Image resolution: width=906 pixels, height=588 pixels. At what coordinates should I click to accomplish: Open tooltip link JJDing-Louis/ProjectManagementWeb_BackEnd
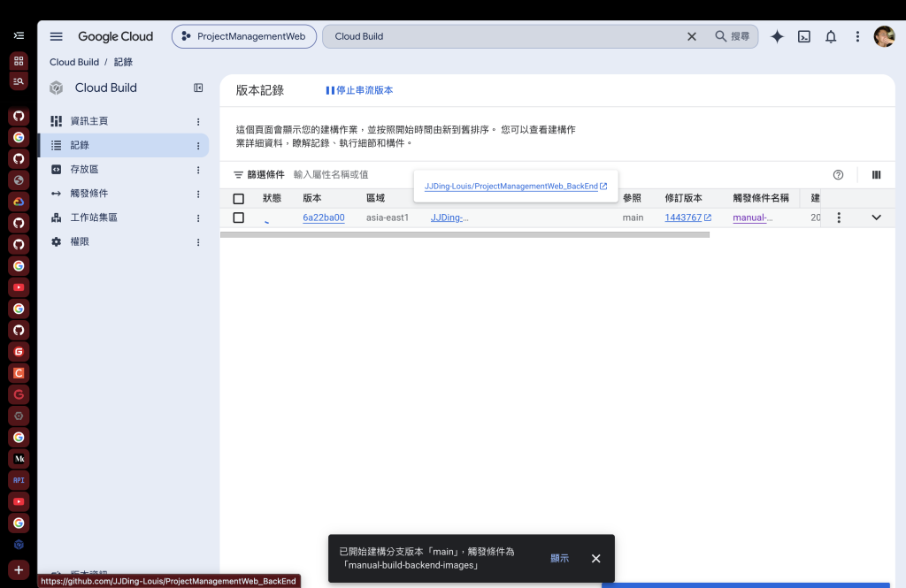[x=516, y=186]
